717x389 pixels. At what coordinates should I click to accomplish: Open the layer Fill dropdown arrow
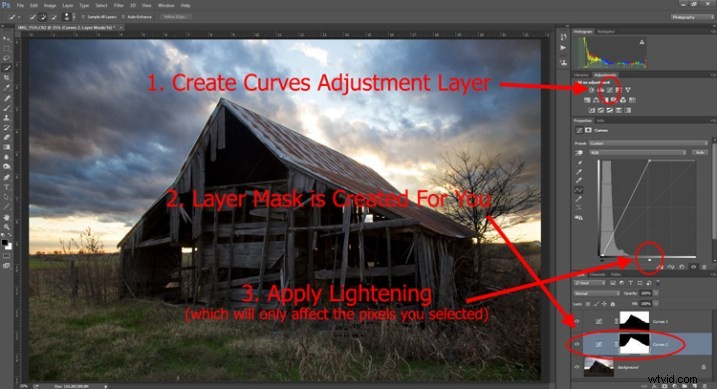[x=656, y=304]
